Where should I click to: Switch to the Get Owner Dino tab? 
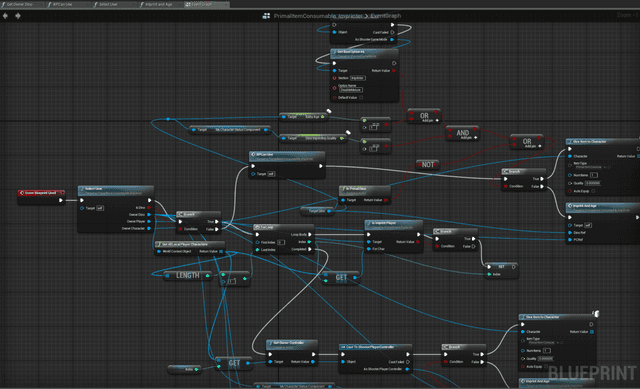click(x=20, y=4)
